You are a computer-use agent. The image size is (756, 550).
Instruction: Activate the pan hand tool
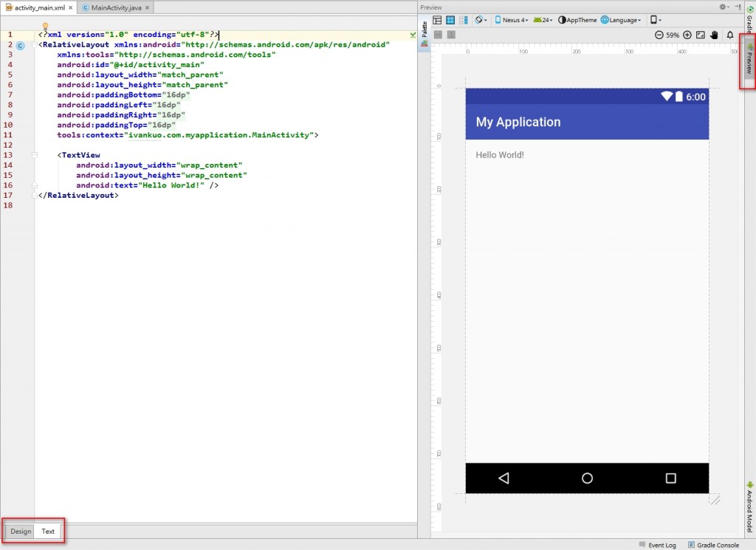714,35
